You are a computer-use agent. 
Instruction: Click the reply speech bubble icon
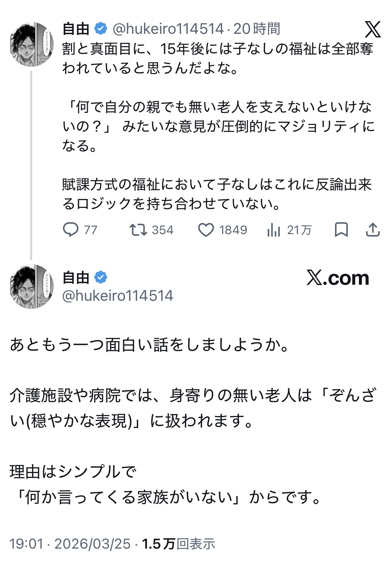71,230
